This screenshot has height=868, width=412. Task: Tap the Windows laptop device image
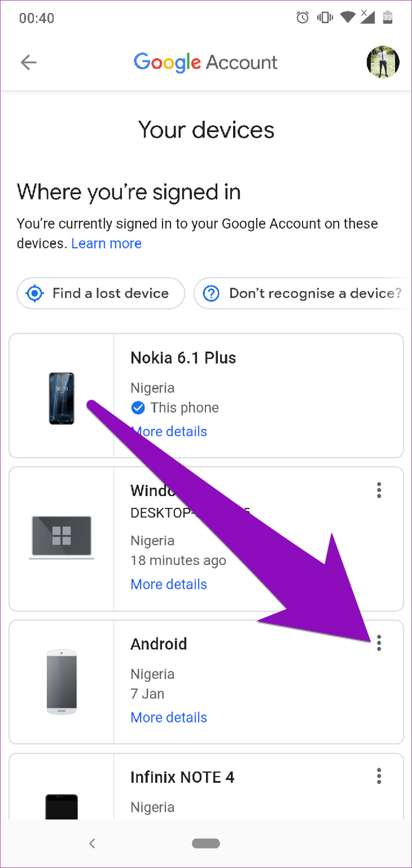[61, 537]
